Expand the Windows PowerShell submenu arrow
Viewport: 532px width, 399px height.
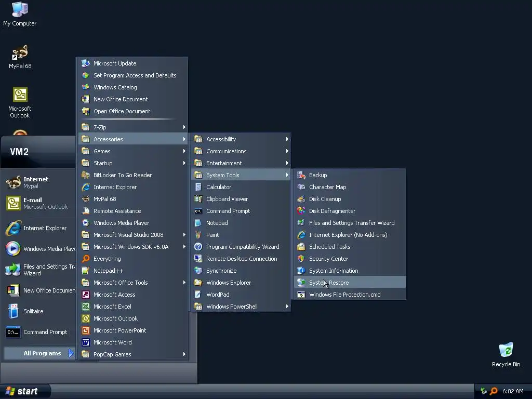tap(287, 307)
